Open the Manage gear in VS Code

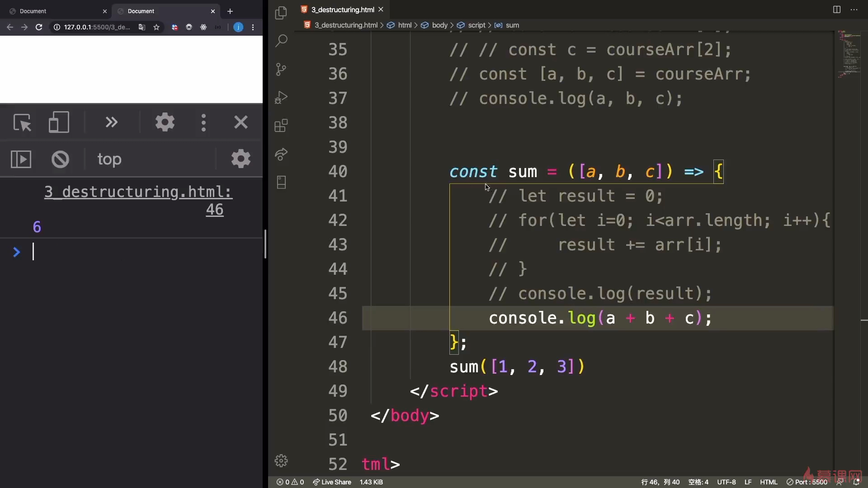pos(281,461)
